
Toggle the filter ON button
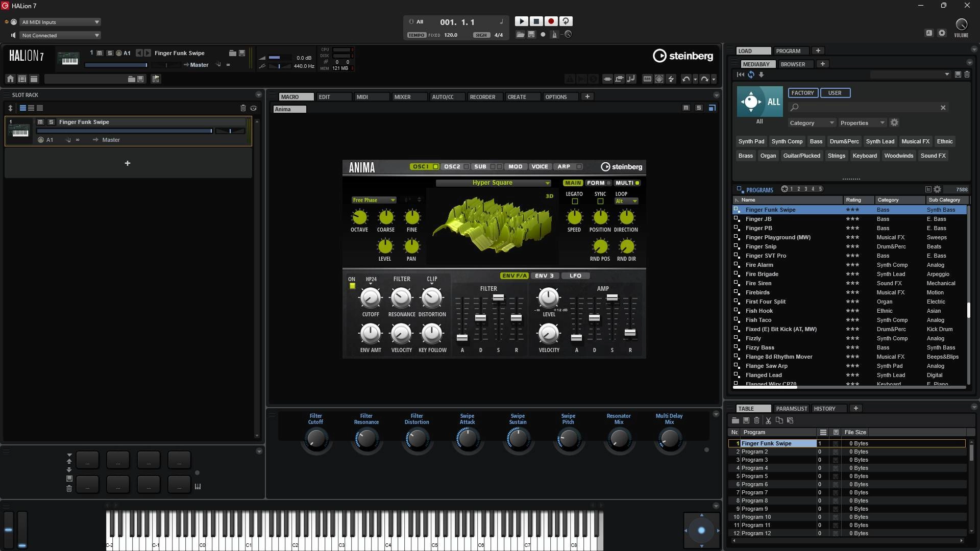(x=352, y=286)
